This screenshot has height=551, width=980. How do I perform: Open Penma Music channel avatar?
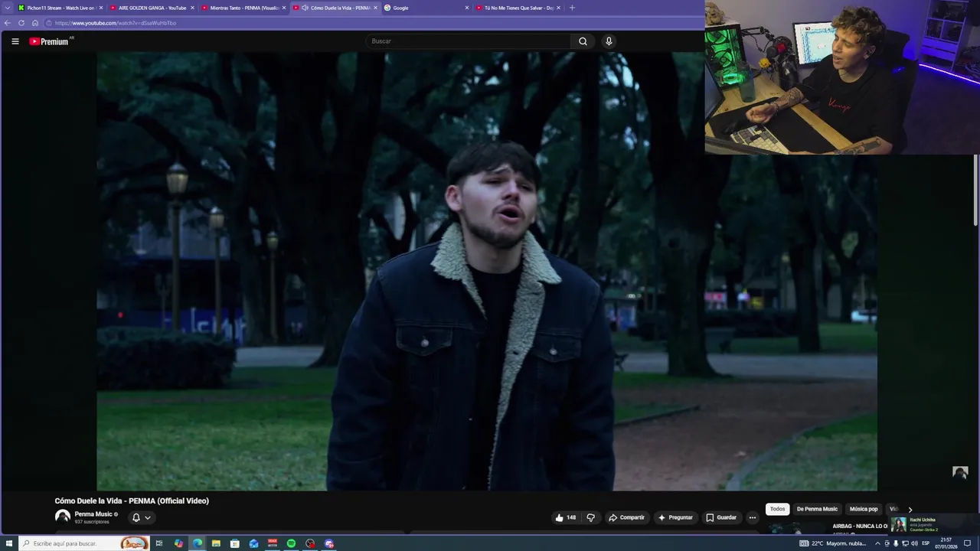pyautogui.click(x=63, y=517)
